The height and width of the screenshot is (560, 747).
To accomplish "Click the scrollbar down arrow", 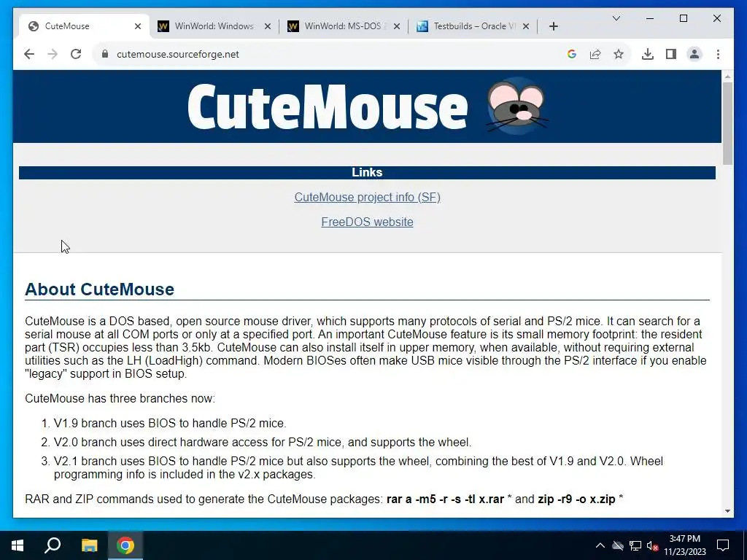I will tap(727, 511).
